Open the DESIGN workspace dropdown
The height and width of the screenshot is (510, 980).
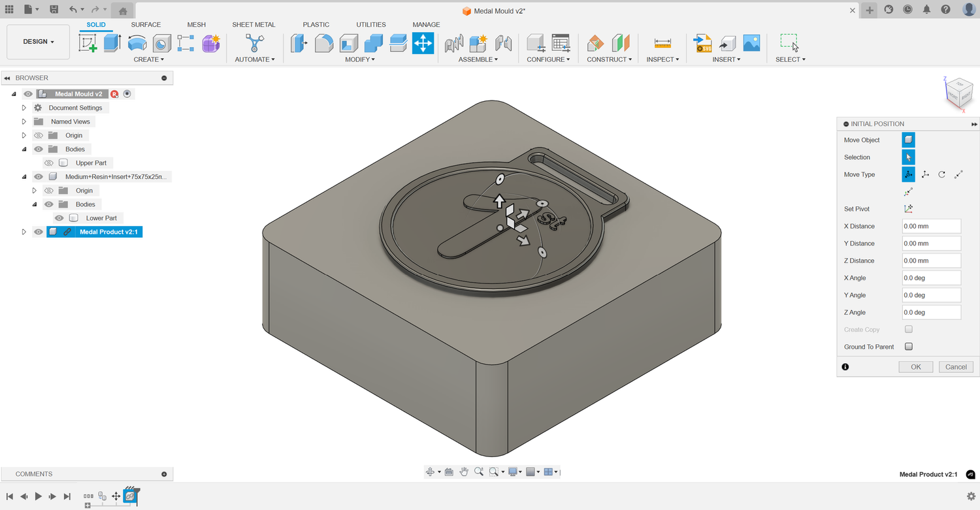click(x=38, y=42)
